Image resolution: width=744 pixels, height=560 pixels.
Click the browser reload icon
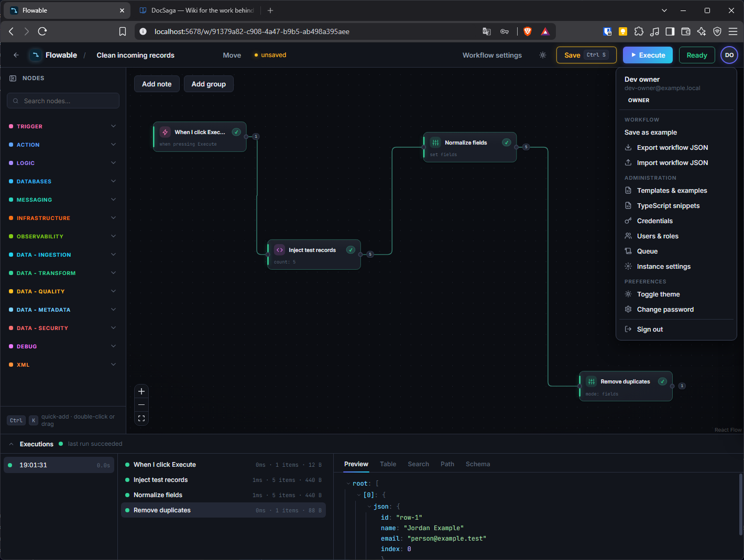point(42,31)
